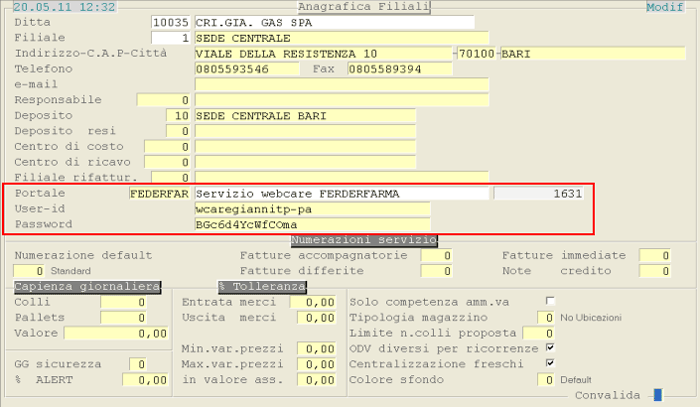Viewport: 700px width, 407px height.
Task: Enable Solo competenza amm.va checkbox
Action: 549,301
